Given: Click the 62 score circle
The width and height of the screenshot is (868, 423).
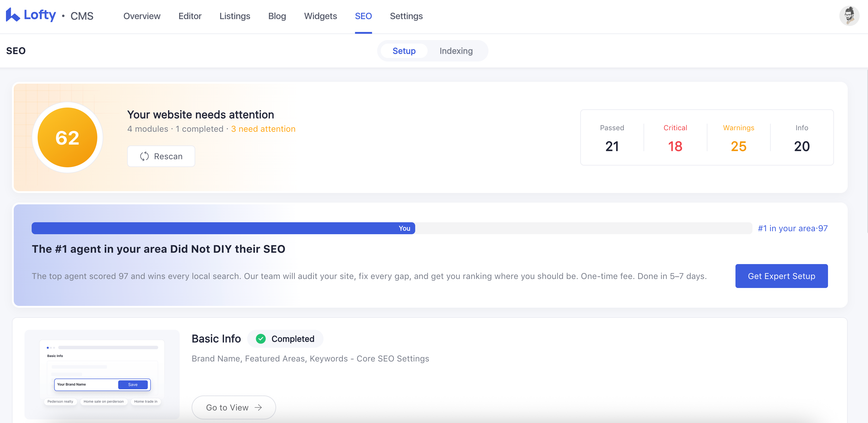Looking at the screenshot, I should 67,138.
